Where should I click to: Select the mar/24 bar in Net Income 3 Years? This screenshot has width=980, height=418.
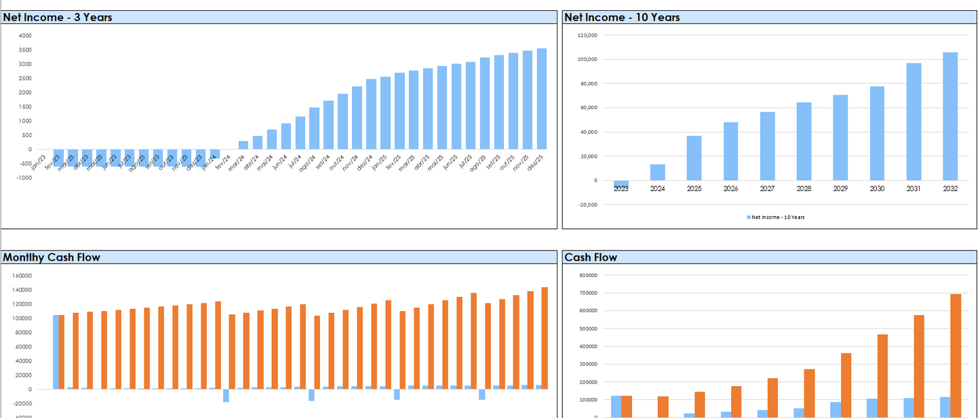pyautogui.click(x=243, y=145)
